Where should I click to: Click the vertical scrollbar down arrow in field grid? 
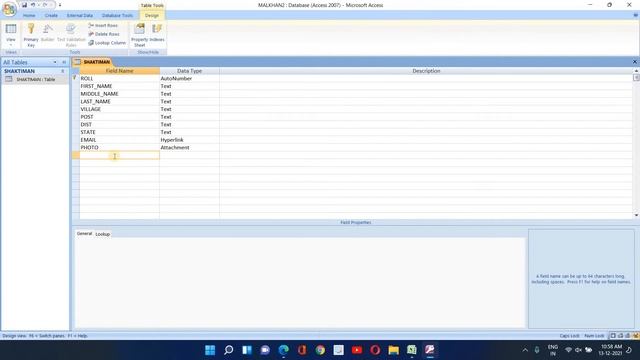click(x=636, y=215)
